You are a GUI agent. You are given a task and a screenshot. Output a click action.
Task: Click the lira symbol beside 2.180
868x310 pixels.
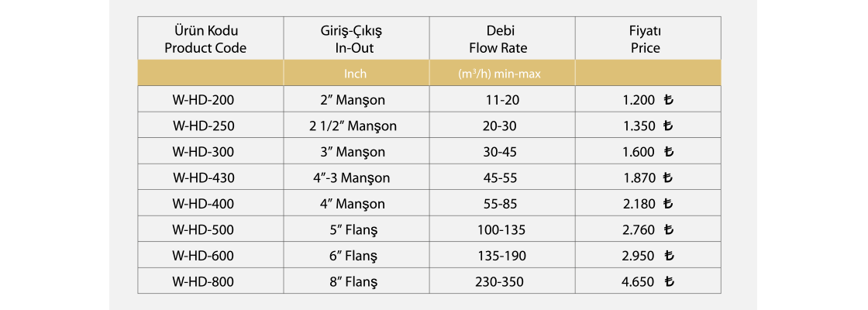click(670, 204)
